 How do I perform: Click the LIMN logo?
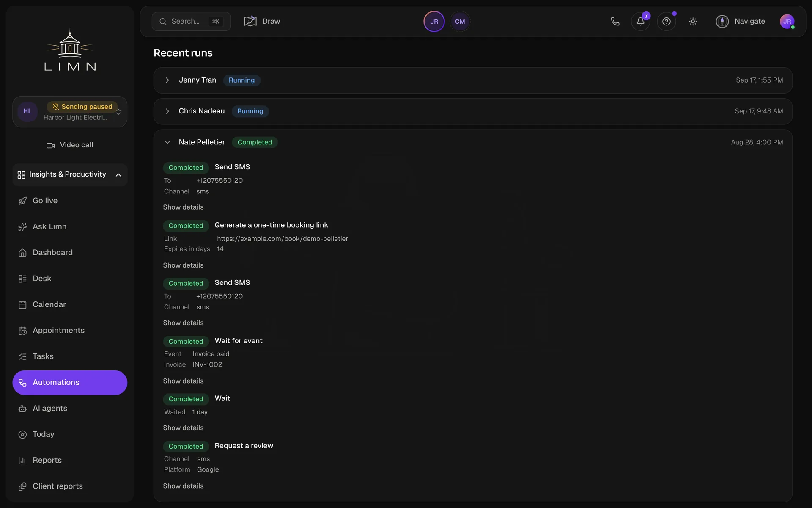point(70,50)
